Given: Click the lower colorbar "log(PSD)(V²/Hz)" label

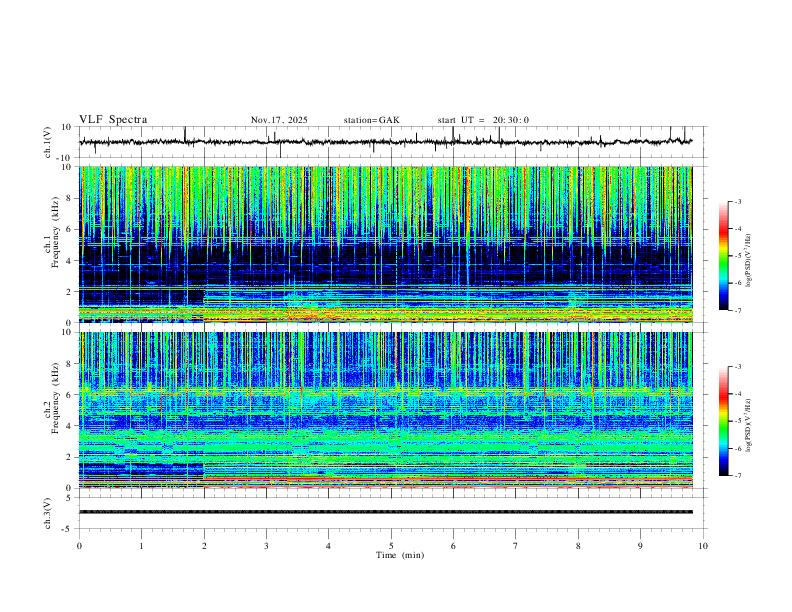Looking at the screenshot, I should tap(749, 425).
